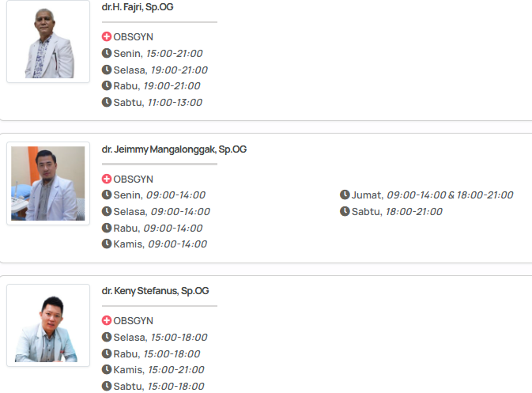Click clock icon beside Jeimmy's Sabtu 18:00-21:00
Screen dimensions: 532x393
pos(345,212)
